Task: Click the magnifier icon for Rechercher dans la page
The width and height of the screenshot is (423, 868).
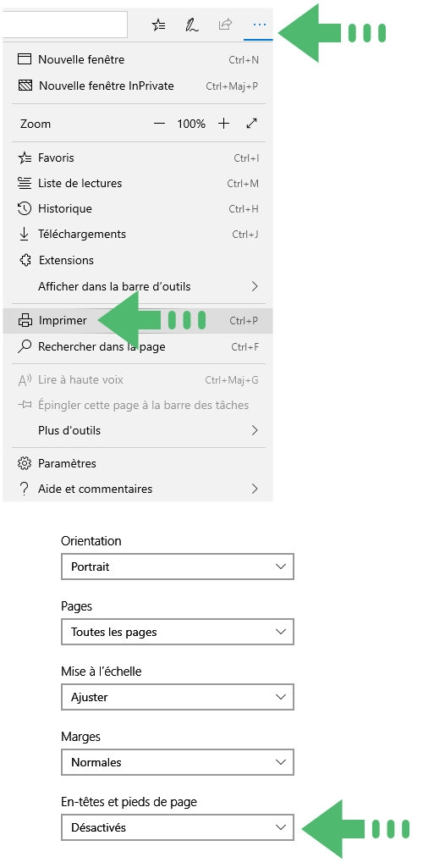Action: pos(25,347)
